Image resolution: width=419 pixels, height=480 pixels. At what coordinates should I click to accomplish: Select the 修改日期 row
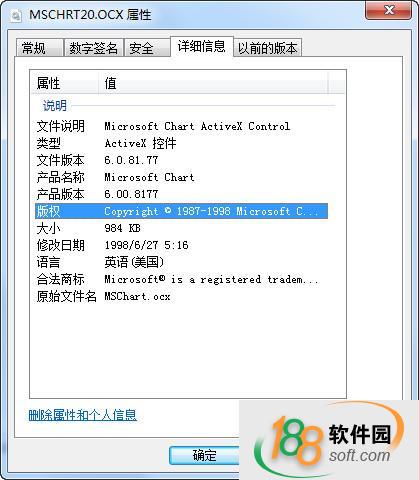point(181,245)
